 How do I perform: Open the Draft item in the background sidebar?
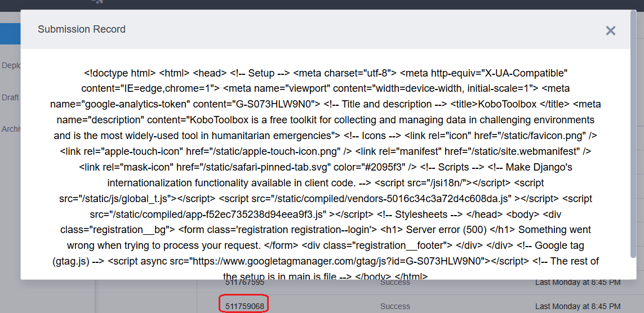pos(10,97)
